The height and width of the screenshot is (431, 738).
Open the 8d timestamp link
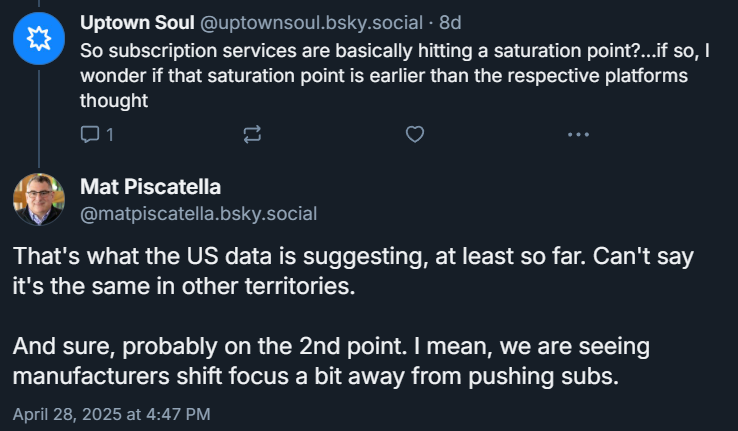(x=450, y=22)
